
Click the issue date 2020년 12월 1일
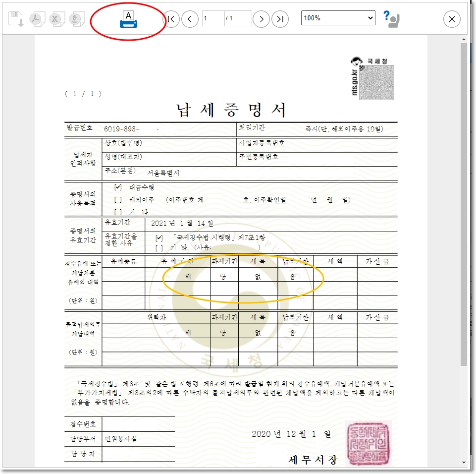point(291,434)
